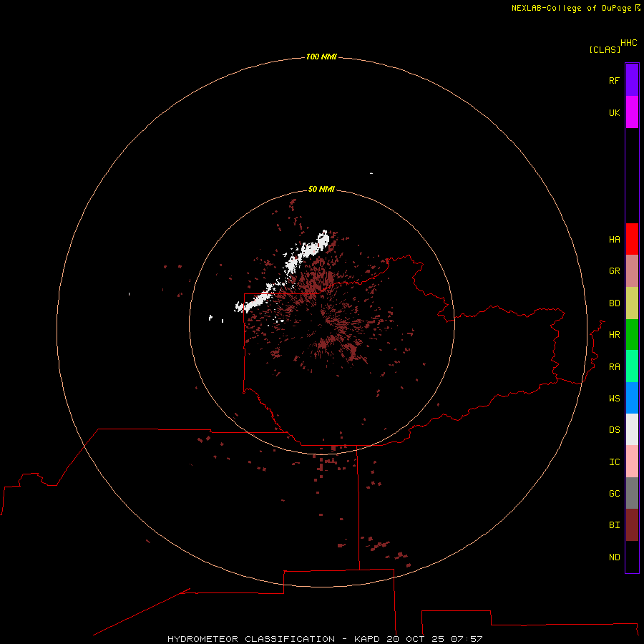The height and width of the screenshot is (644, 644).
Task: Click the black ND legend swatch
Action: point(632,557)
